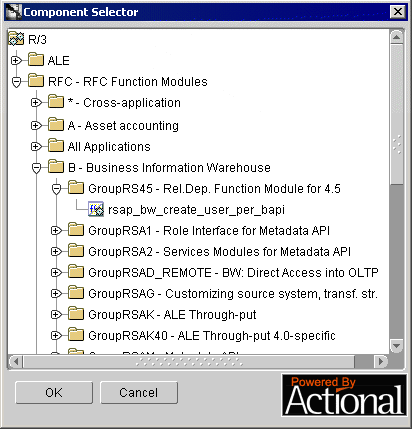This screenshot has width=412, height=429.
Task: Select 'GroupRSAD_REMOTE - BW: Direct Access into OLTP'
Action: (233, 273)
